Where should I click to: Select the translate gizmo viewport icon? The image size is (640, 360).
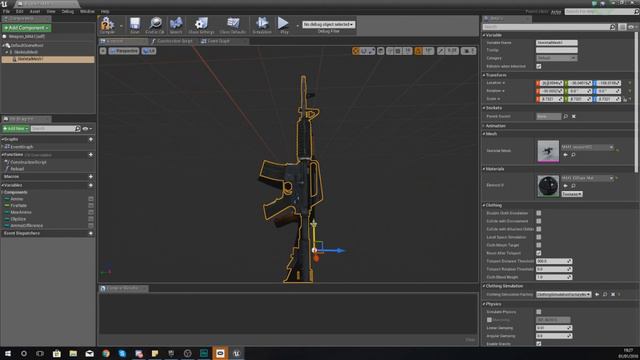click(356, 51)
